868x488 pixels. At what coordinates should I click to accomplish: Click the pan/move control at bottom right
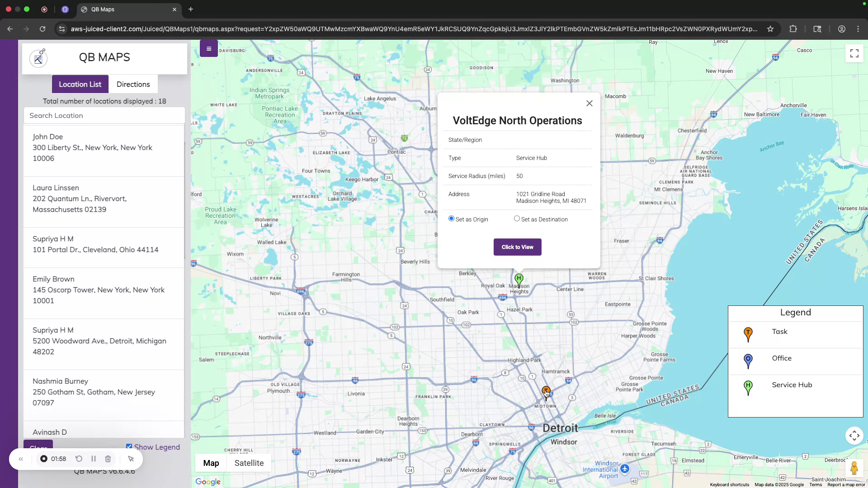[854, 435]
